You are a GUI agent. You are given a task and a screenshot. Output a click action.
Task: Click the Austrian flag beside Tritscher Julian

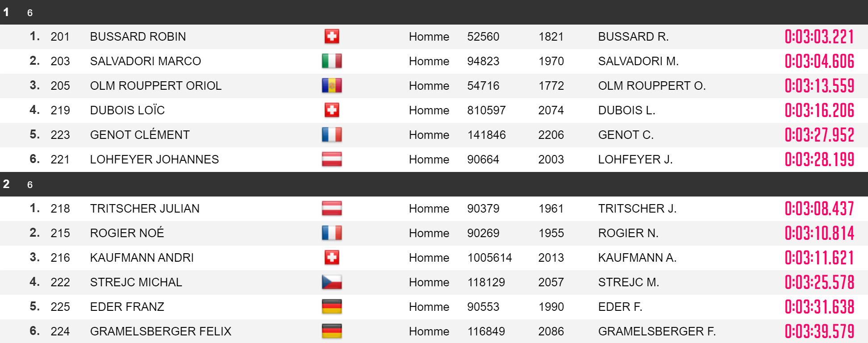coord(331,209)
